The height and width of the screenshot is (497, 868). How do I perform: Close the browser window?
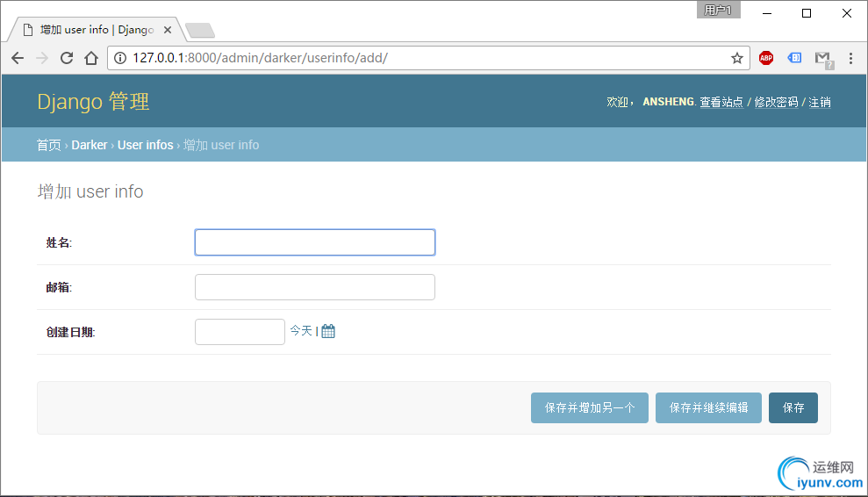click(847, 13)
